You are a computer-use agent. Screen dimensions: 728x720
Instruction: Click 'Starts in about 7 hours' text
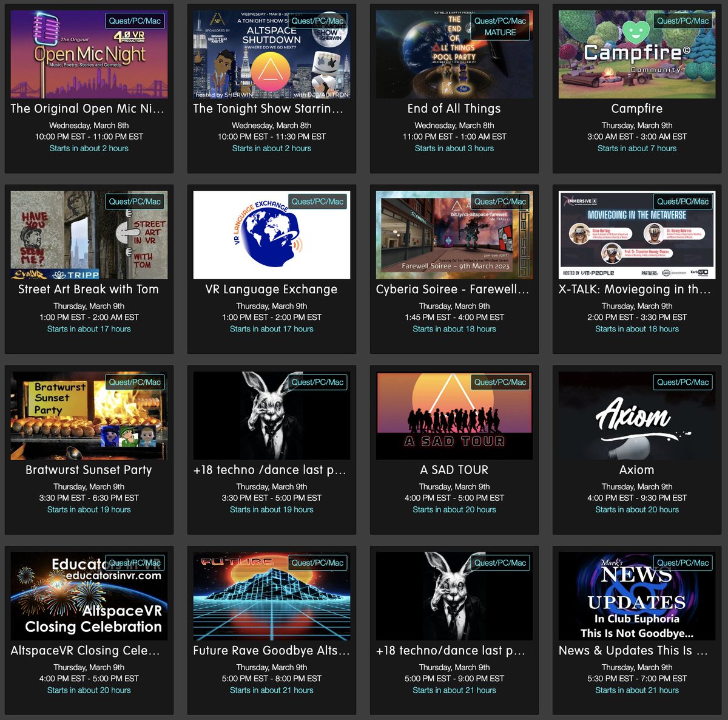637,148
